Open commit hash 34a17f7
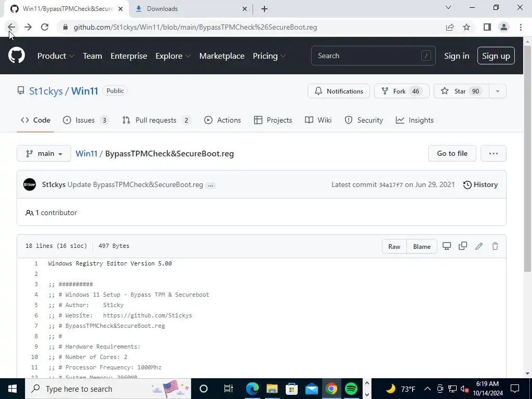The image size is (532, 399). [x=391, y=185]
